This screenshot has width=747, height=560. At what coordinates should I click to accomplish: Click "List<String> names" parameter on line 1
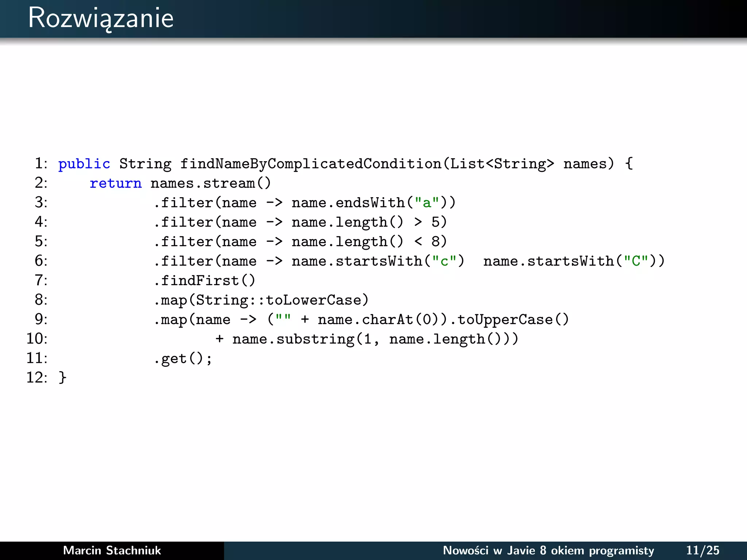click(x=529, y=164)
